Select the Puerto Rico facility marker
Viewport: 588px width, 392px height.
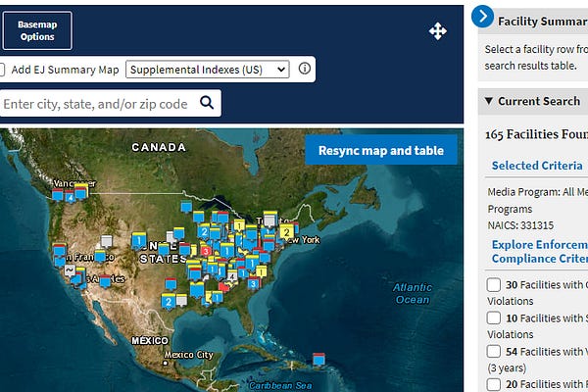tap(318, 359)
